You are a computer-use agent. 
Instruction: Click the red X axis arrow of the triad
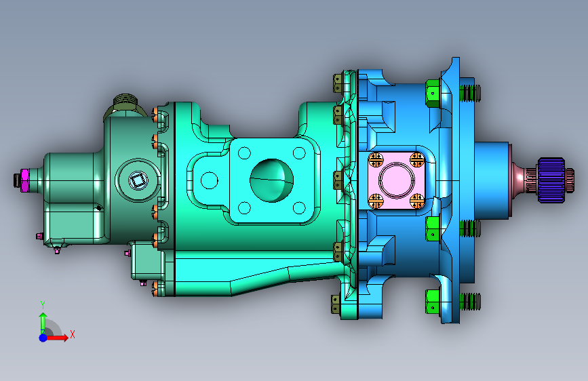point(57,338)
